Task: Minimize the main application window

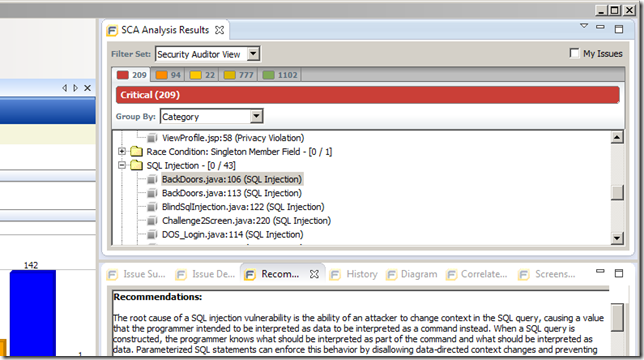Action: (x=601, y=10)
